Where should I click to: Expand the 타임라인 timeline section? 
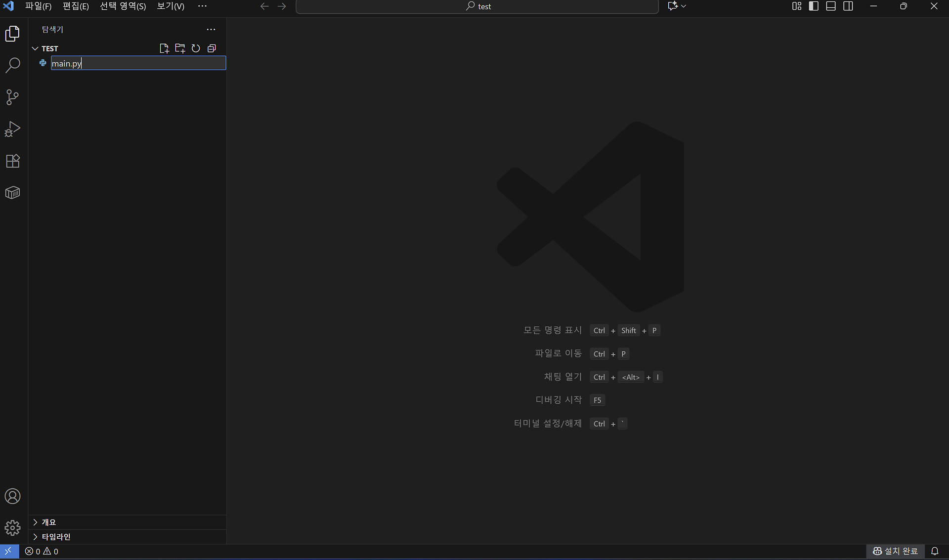pos(55,537)
